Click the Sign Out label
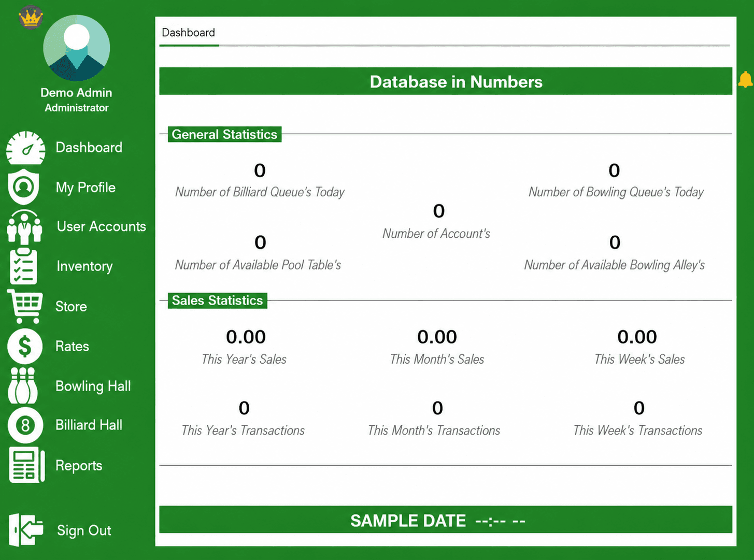Viewport: 754px width, 560px height. point(84,530)
